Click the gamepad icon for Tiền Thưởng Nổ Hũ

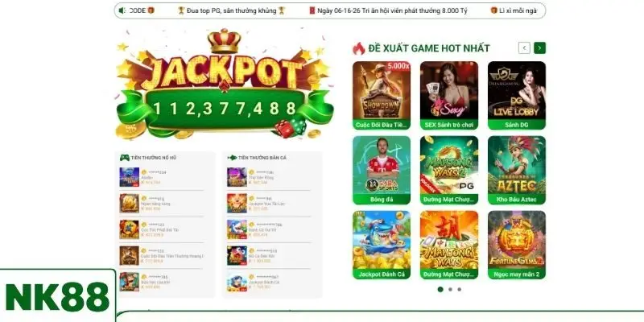tap(125, 157)
